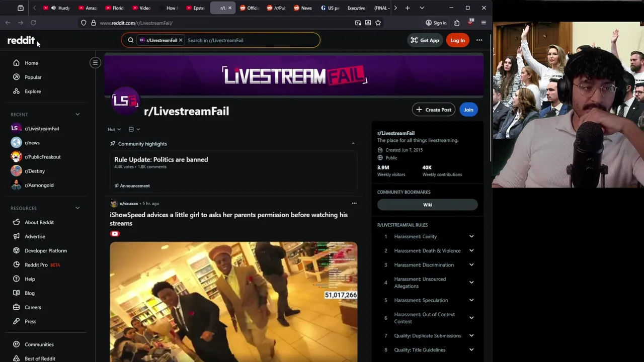Screen dimensions: 644x362
Task: Click the Reddit logo
Action: point(21,40)
